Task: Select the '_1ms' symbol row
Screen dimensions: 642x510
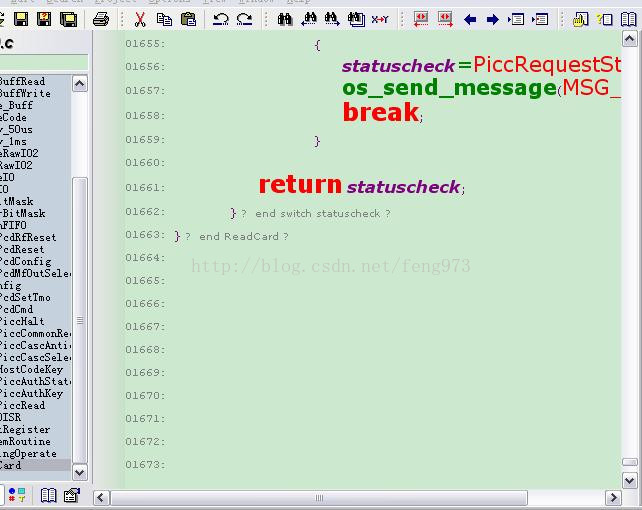Action: (x=35, y=141)
